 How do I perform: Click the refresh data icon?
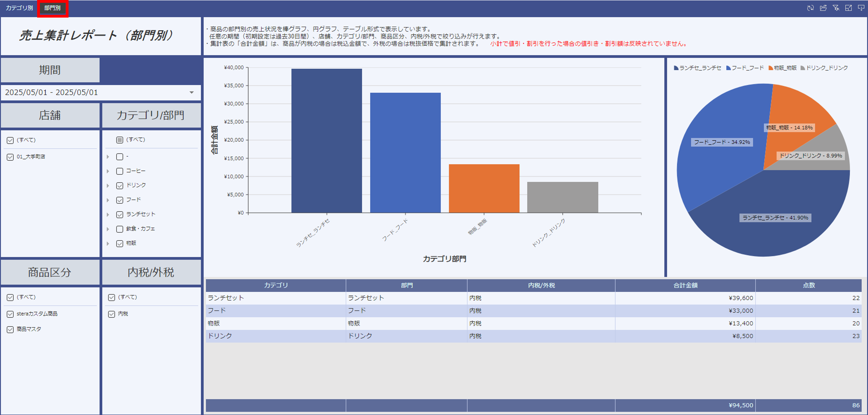pos(810,8)
